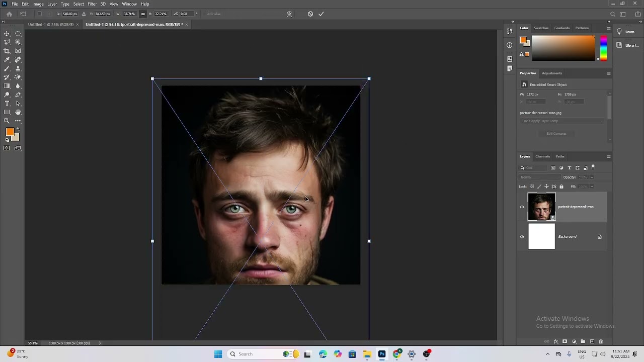The width and height of the screenshot is (644, 362).
Task: Toggle maintain aspect ratio link
Action: pos(143,14)
